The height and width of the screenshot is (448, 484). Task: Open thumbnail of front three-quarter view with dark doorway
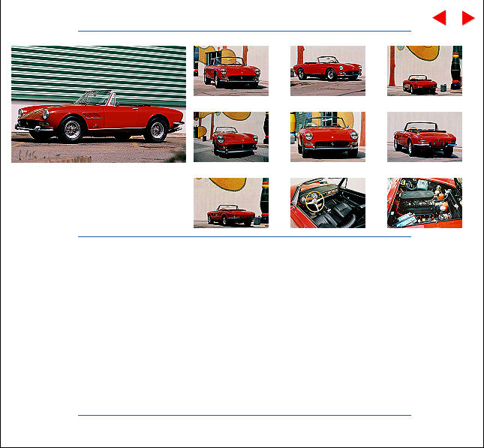231,71
